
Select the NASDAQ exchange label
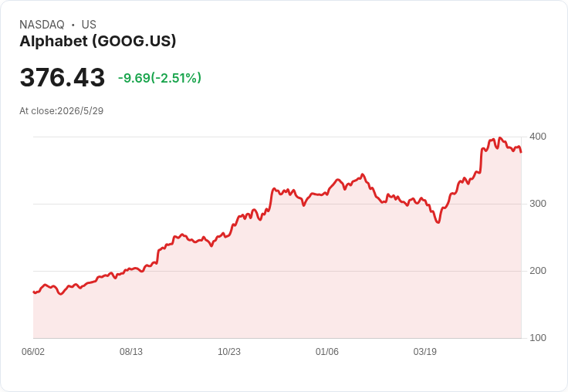[x=42, y=25]
